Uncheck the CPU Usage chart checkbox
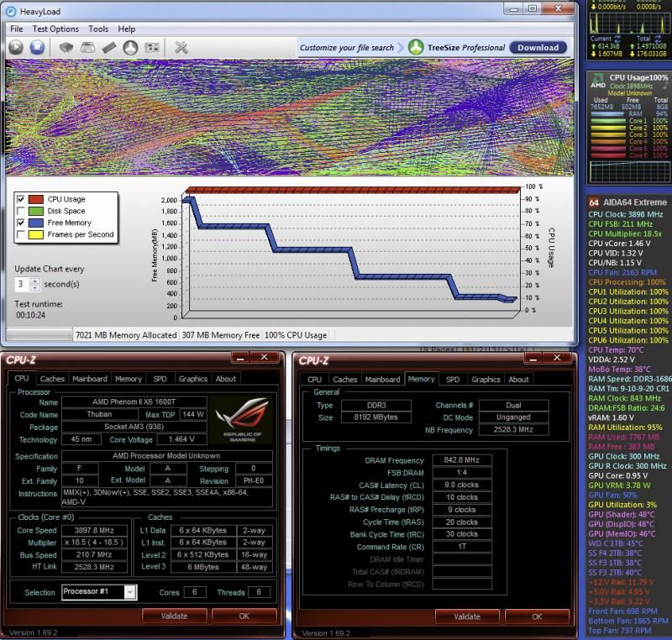Image resolution: width=672 pixels, height=640 pixels. [21, 199]
